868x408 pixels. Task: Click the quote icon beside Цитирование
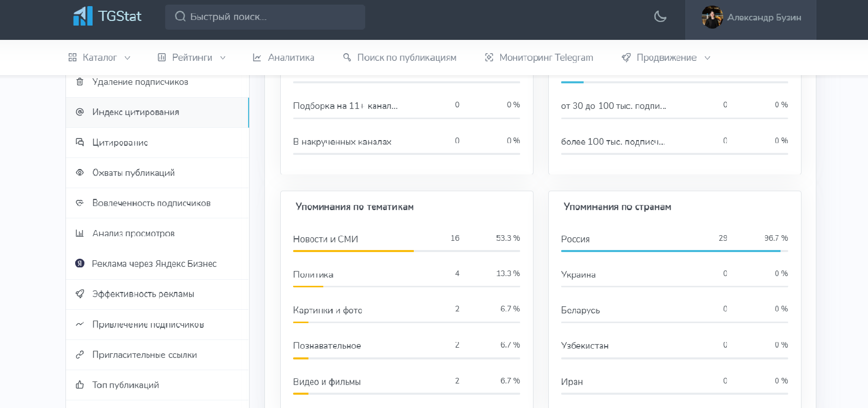tap(80, 142)
